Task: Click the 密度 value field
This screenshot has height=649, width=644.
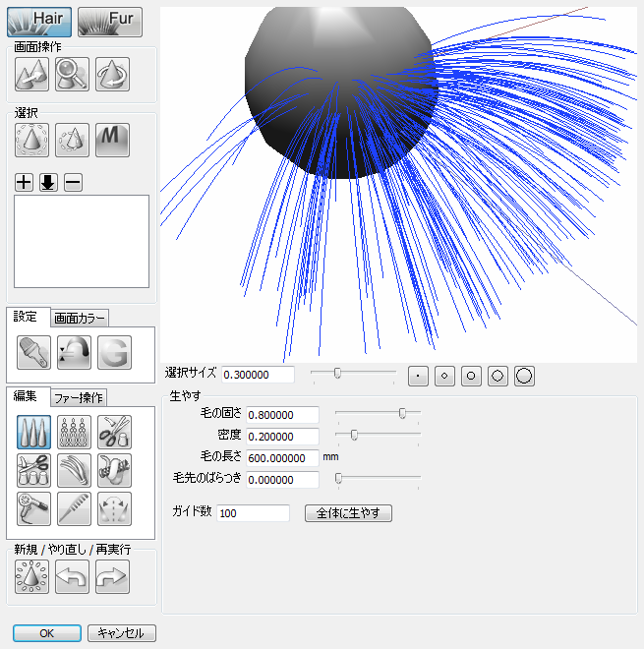Action: coord(283,437)
